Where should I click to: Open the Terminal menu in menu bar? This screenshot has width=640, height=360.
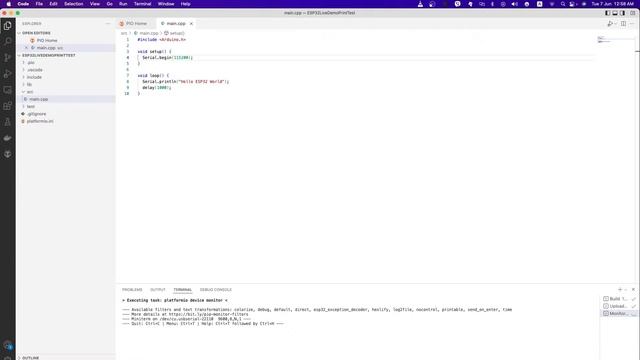(142, 4)
